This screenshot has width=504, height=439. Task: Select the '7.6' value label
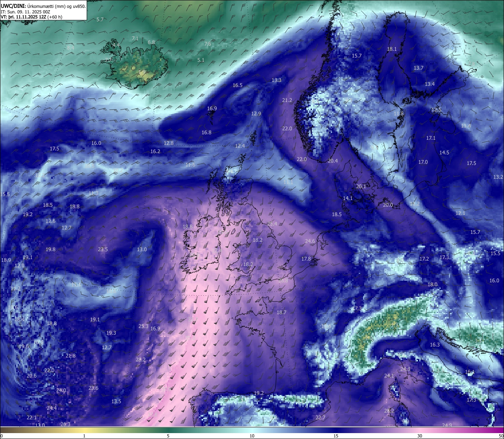208,44
